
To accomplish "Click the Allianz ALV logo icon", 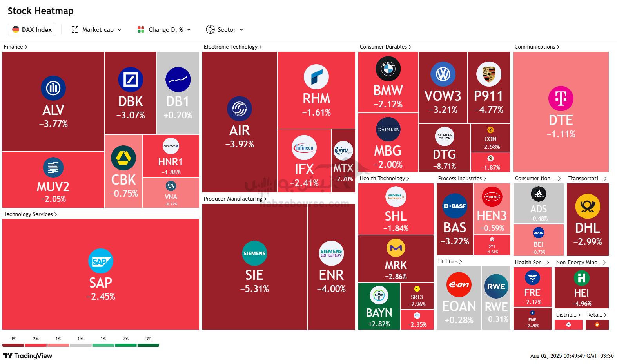I will tap(53, 88).
